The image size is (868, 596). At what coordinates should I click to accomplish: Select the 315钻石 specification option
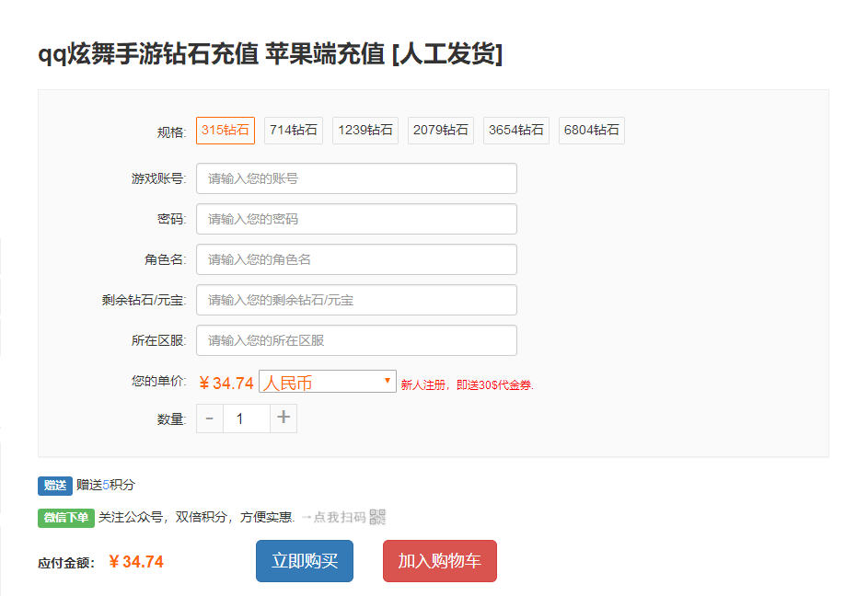[x=226, y=131]
